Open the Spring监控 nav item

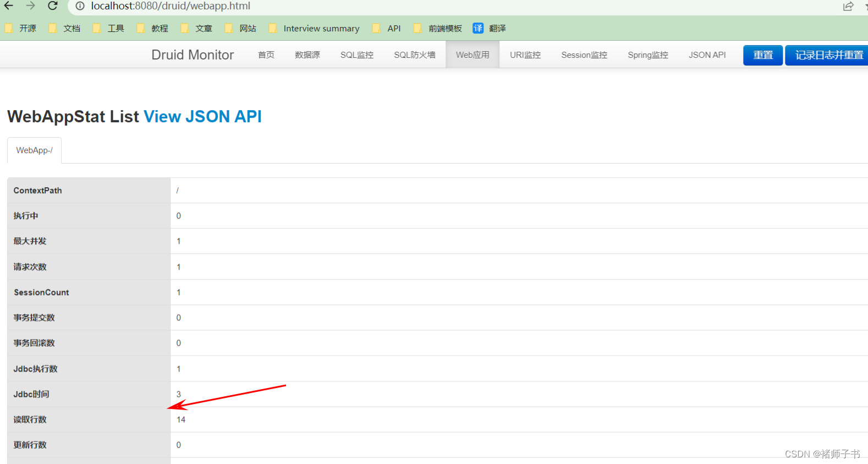pyautogui.click(x=648, y=55)
